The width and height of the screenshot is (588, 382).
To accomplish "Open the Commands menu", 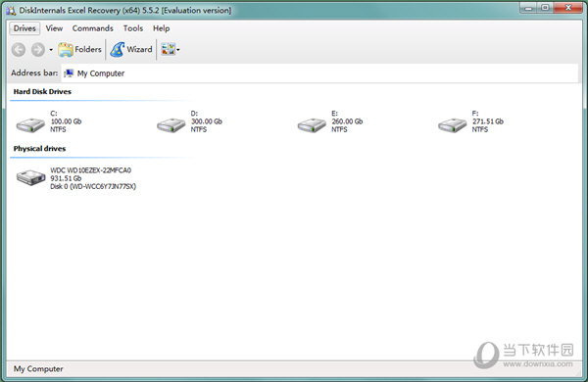I will (93, 28).
